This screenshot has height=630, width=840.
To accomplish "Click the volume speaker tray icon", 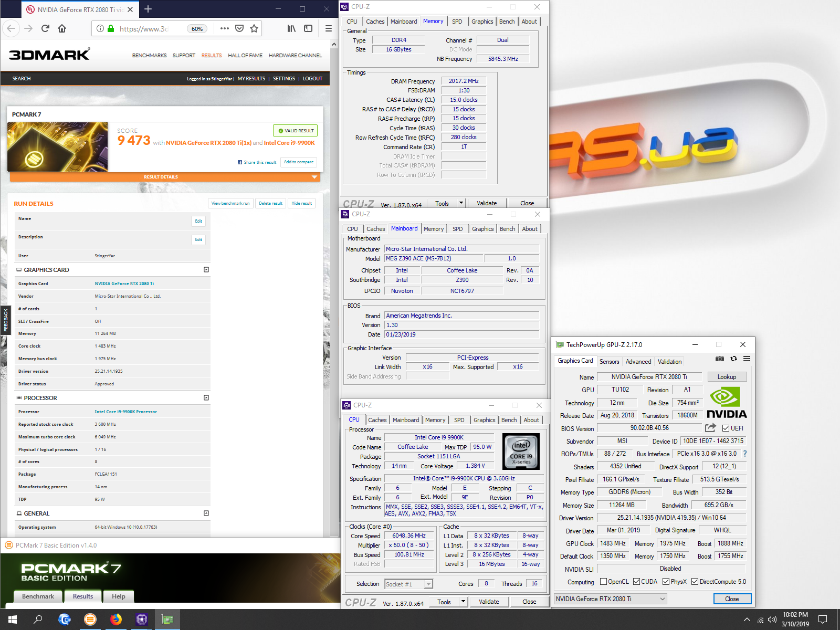I will [x=772, y=619].
